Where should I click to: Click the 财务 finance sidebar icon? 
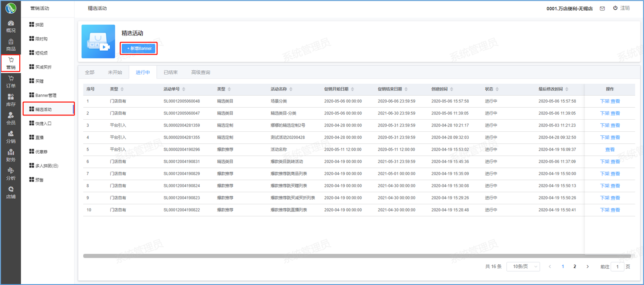[11, 155]
